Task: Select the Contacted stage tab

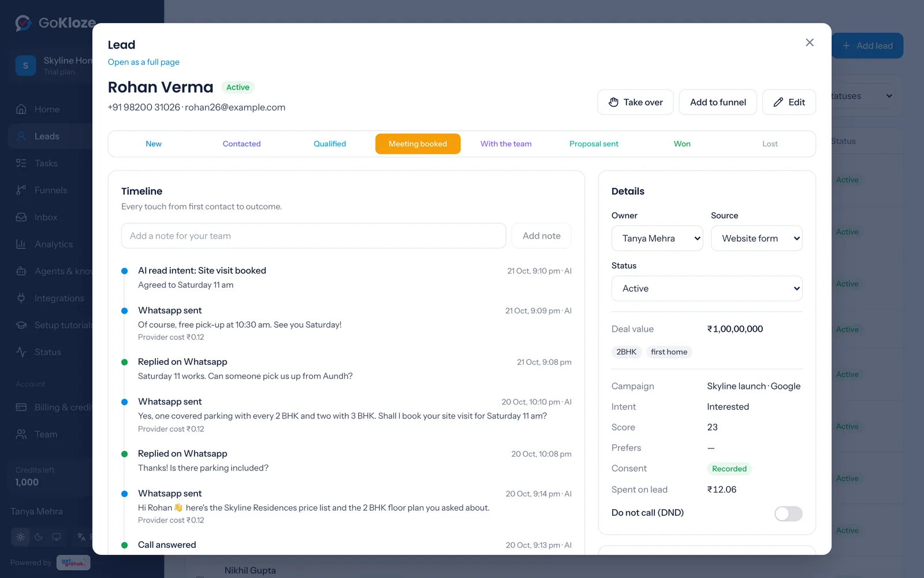Action: pos(241,144)
